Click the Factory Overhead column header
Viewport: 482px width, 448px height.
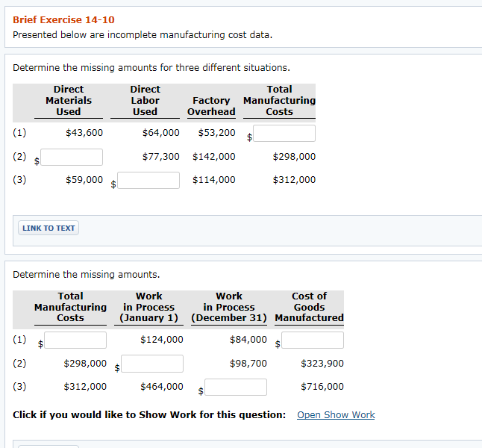211,106
